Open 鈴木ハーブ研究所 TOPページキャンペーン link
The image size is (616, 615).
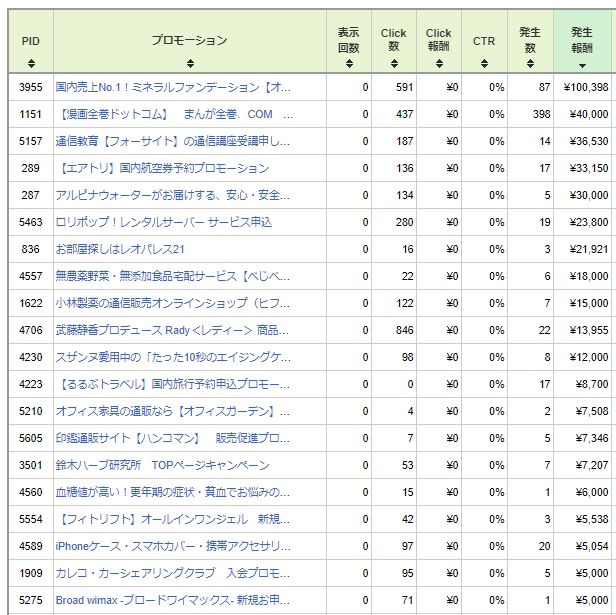tap(162, 465)
